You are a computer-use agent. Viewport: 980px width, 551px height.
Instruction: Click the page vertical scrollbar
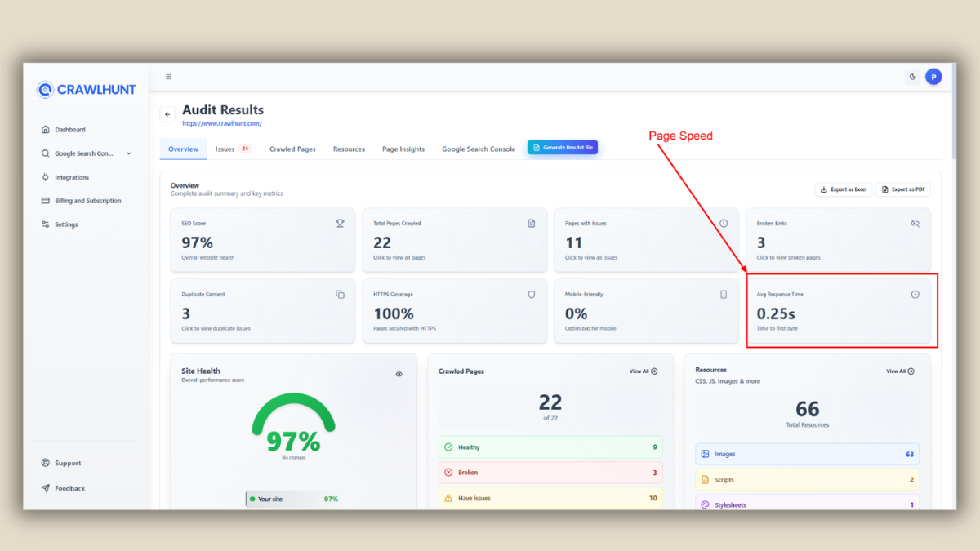[954, 111]
